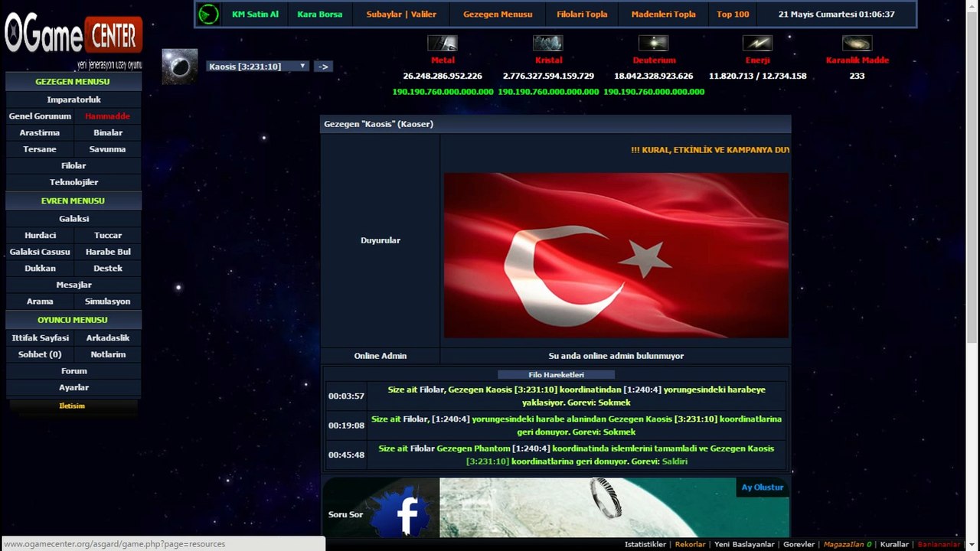Click Filolari Topla in top bar
The height and width of the screenshot is (551, 980).
point(582,15)
